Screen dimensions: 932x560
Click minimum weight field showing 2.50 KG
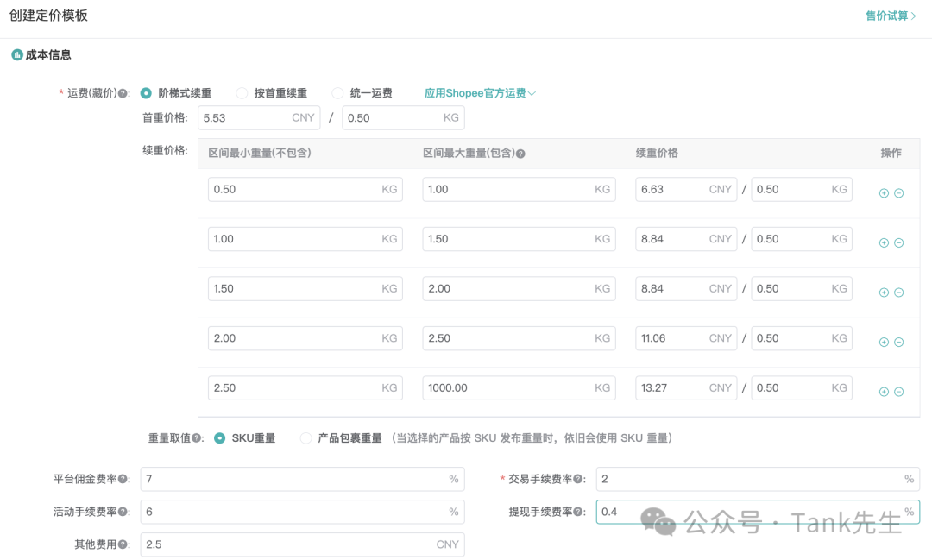pos(305,387)
